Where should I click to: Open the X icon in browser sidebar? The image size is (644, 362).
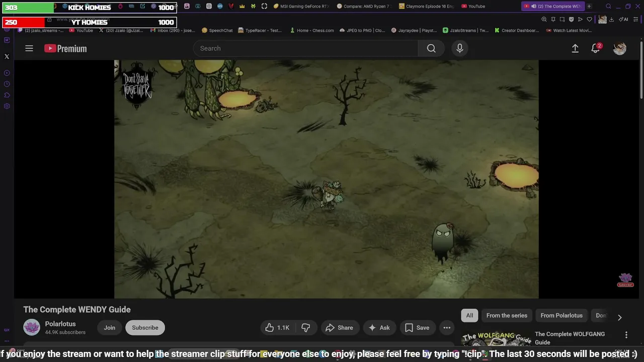pyautogui.click(x=7, y=56)
